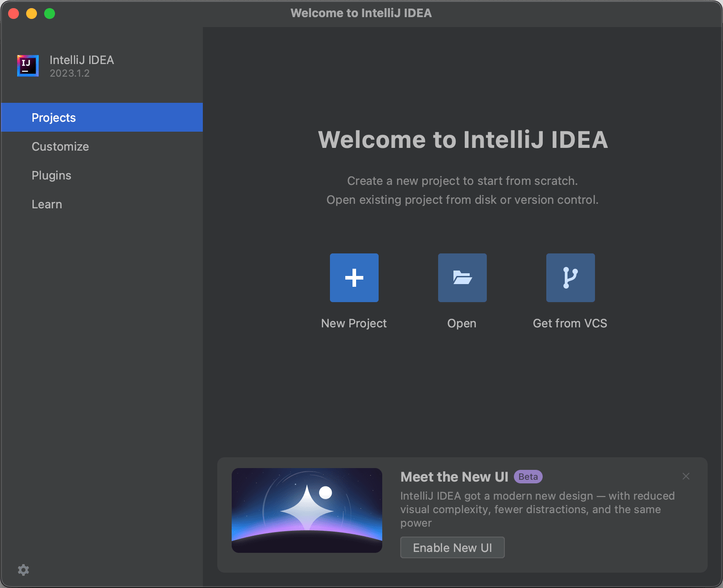The height and width of the screenshot is (588, 723).
Task: Click the Welcome to IntelliJ IDEA title bar
Action: tap(361, 13)
